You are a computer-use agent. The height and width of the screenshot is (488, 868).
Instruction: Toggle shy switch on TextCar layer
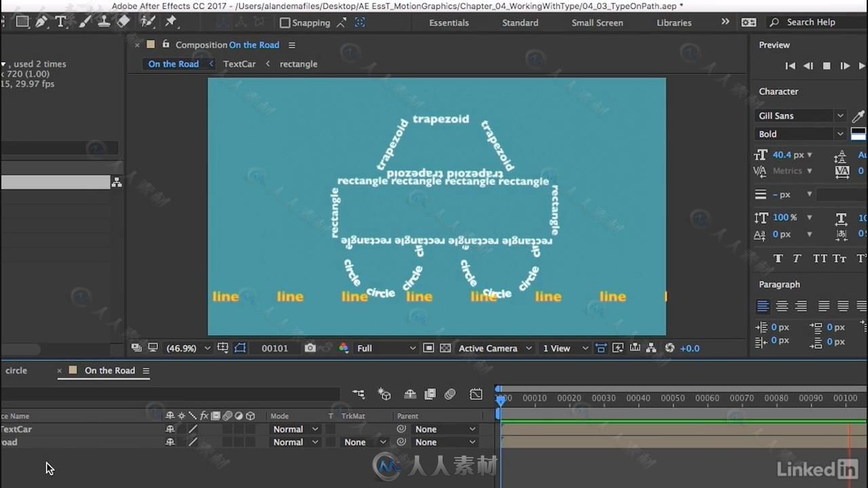click(170, 429)
